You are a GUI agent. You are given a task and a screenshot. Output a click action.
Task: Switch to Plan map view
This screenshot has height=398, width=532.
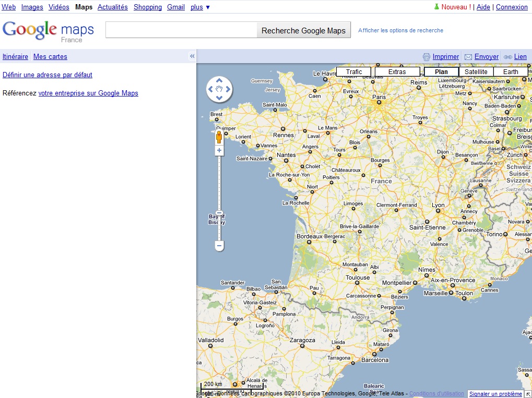(x=441, y=72)
